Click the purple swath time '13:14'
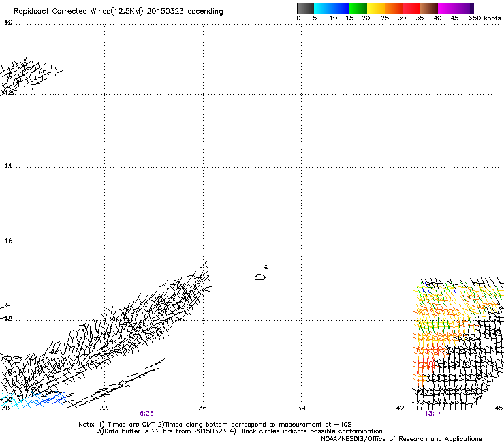 pyautogui.click(x=434, y=414)
